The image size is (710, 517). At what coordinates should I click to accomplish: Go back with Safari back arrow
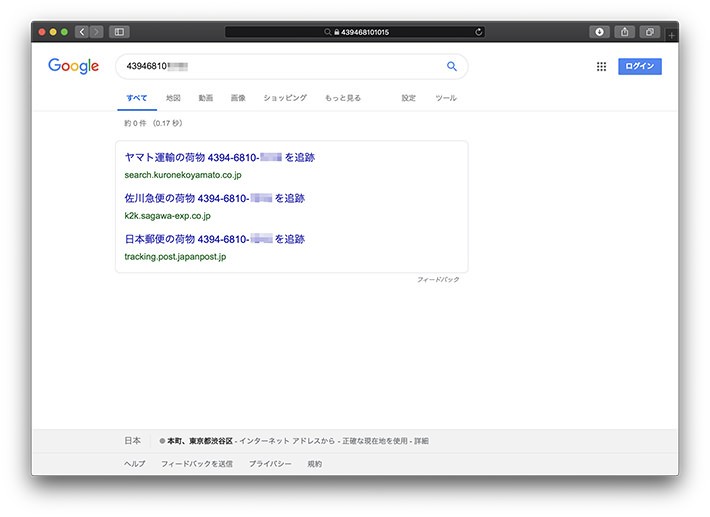point(82,32)
